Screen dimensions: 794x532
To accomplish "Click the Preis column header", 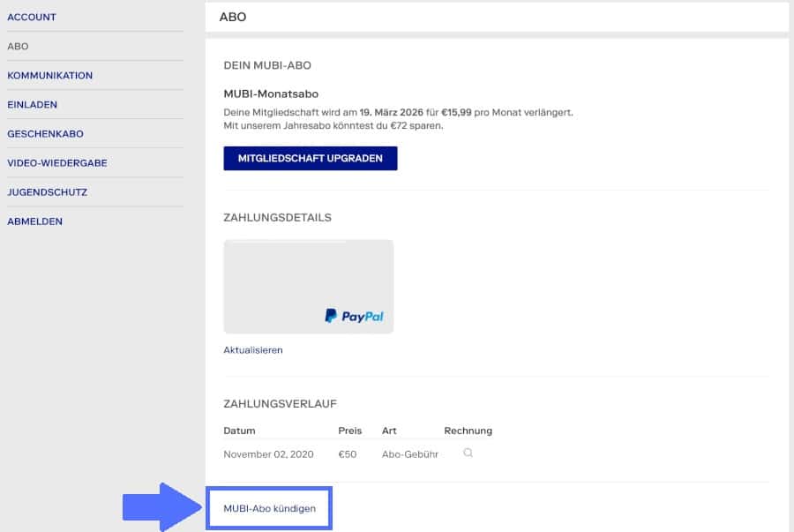I will point(349,431).
